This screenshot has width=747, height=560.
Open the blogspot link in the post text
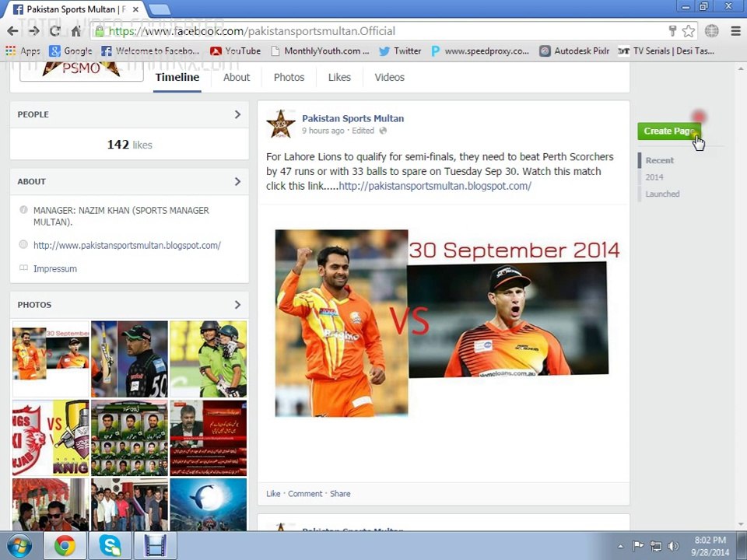pyautogui.click(x=435, y=186)
